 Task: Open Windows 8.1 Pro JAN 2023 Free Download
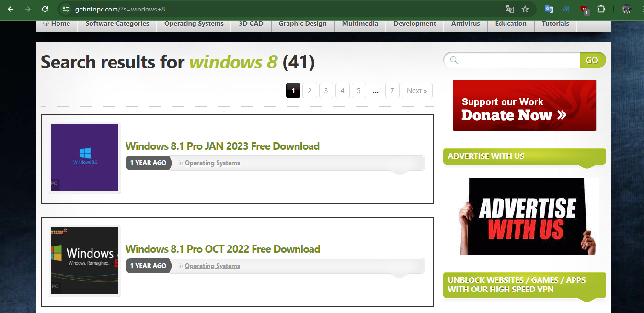click(x=222, y=146)
